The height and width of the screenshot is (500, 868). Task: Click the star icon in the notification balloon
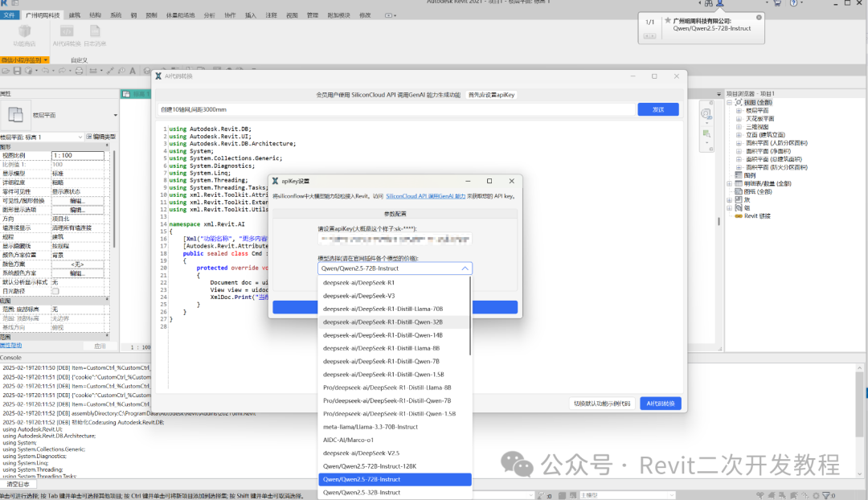(668, 20)
